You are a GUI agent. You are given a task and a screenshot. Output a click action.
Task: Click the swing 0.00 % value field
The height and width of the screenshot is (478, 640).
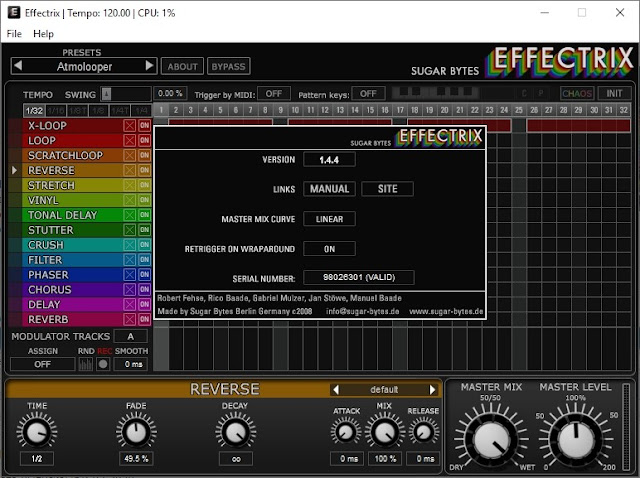pyautogui.click(x=170, y=93)
